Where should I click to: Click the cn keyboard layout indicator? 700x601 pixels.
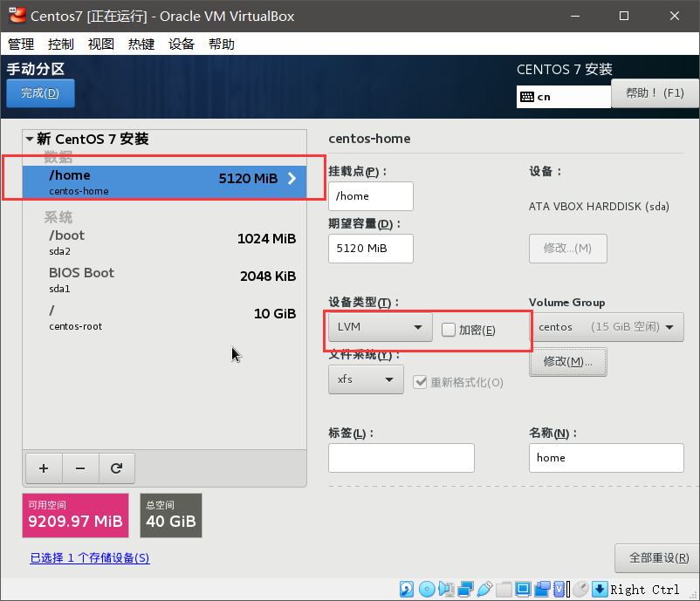click(563, 97)
